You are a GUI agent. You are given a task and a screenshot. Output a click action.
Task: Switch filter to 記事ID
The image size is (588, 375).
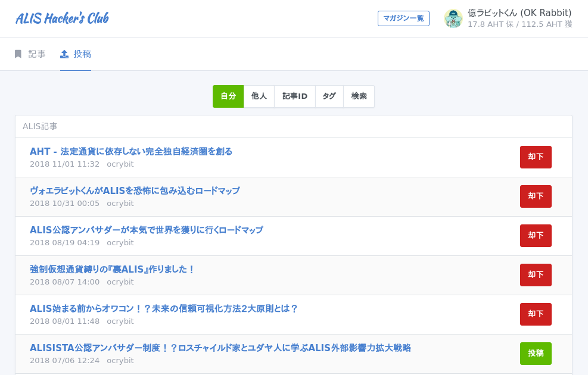295,96
